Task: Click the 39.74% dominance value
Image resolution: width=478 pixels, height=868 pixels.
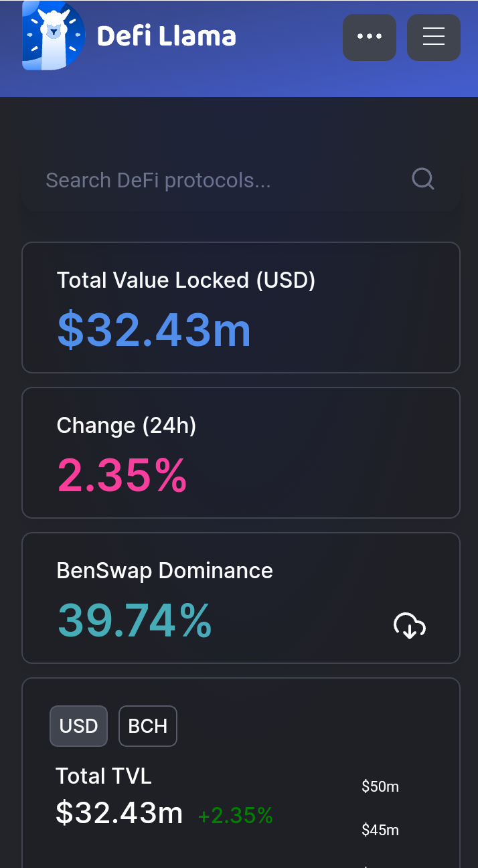Action: 135,620
